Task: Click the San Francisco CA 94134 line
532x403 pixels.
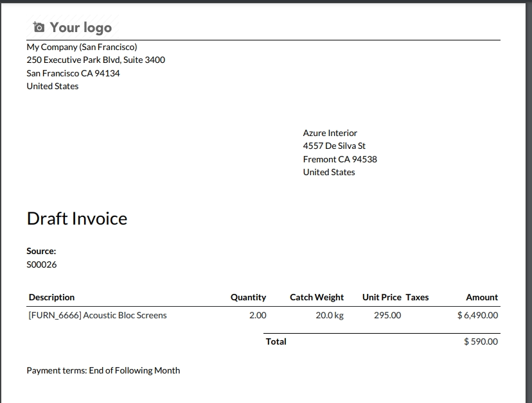Action: tap(73, 73)
